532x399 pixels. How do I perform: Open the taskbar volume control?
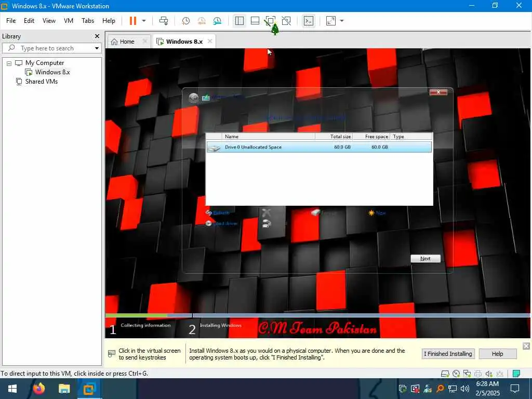[465, 389]
